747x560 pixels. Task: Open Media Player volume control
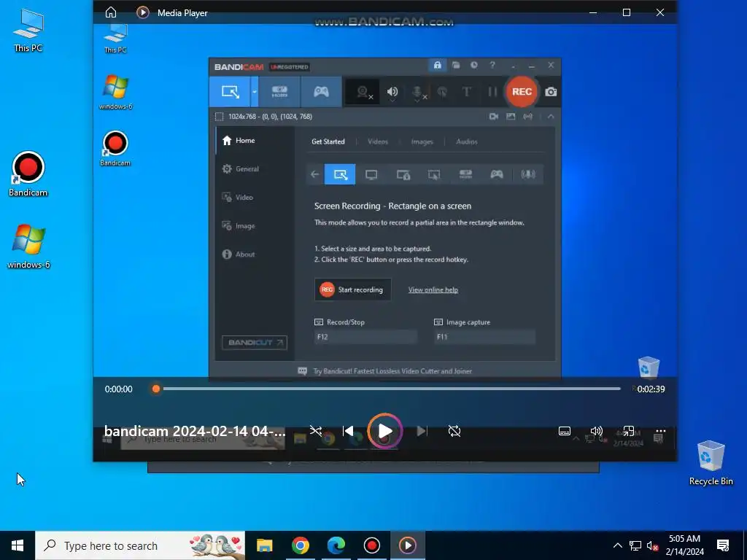597,432
